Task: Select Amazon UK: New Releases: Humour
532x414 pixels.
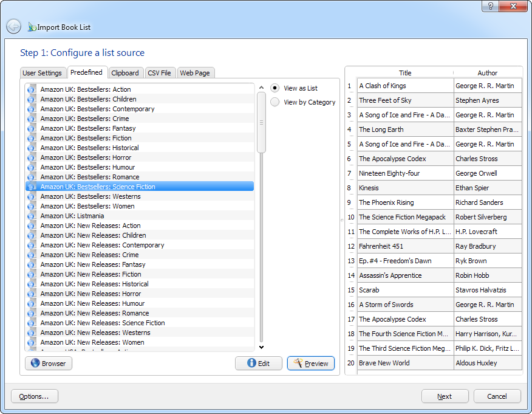Action: coord(140,303)
